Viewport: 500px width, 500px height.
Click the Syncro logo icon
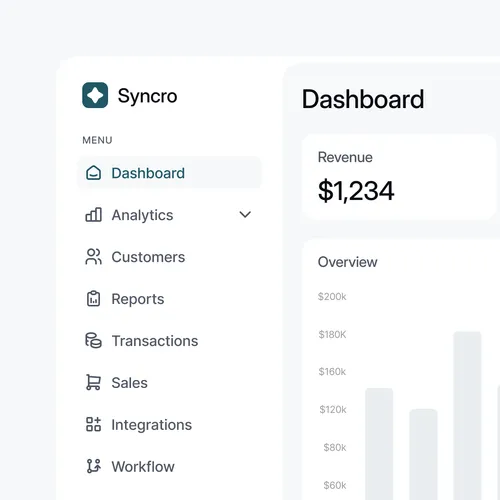coord(95,95)
